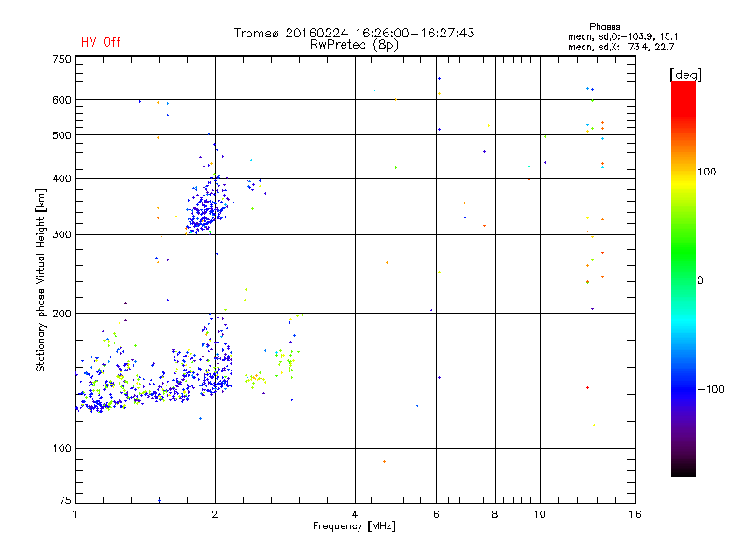The height and width of the screenshot is (560, 747).
Task: Click the '[deg]' colorbar unit label
Action: tap(685, 75)
